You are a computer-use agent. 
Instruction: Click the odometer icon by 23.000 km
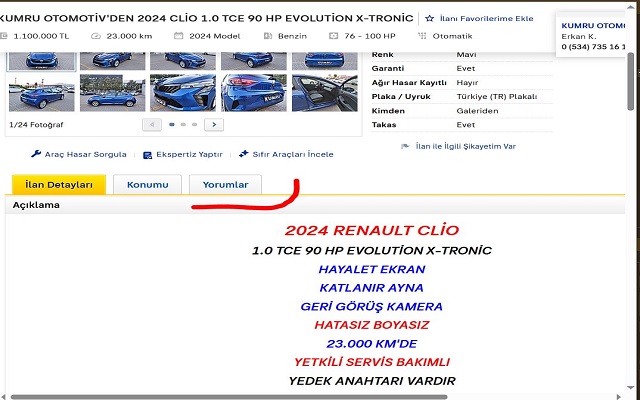click(96, 36)
